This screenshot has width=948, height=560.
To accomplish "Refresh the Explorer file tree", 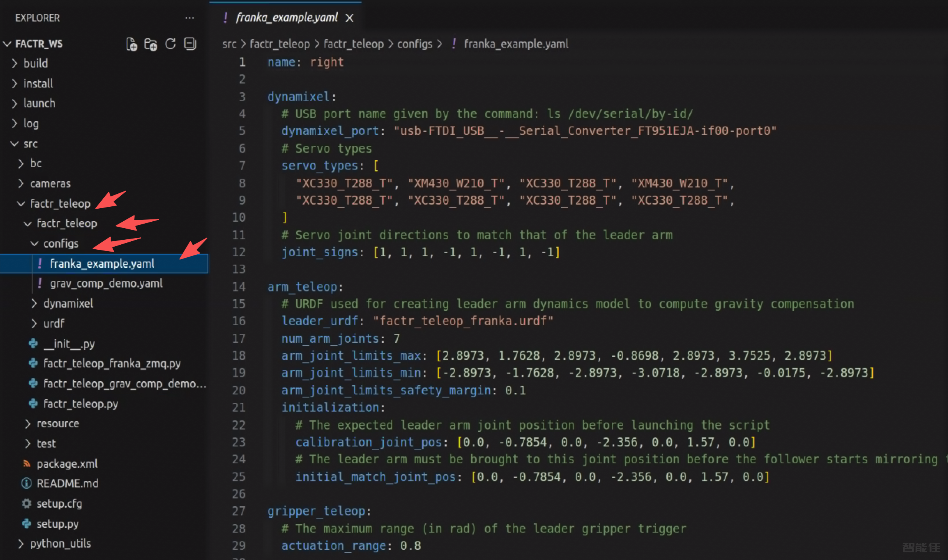I will pos(170,44).
